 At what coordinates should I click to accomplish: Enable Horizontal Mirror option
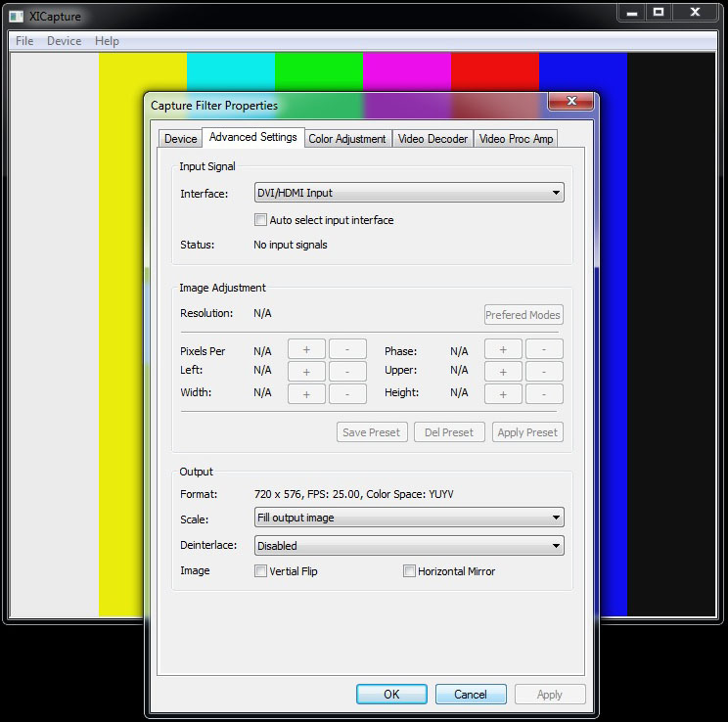coord(410,570)
